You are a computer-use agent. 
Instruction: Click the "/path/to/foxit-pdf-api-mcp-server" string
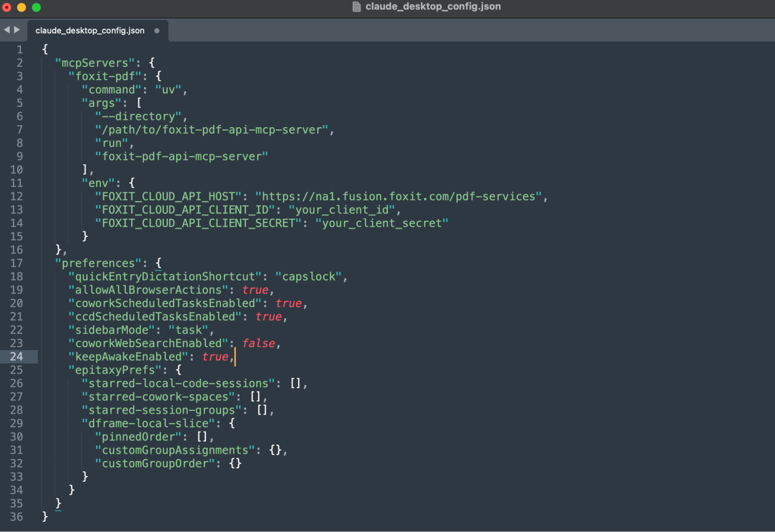(x=212, y=130)
